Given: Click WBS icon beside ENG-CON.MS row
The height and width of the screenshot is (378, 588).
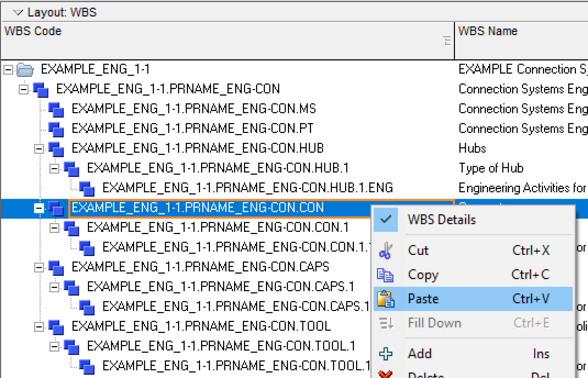Looking at the screenshot, I should pos(56,110).
